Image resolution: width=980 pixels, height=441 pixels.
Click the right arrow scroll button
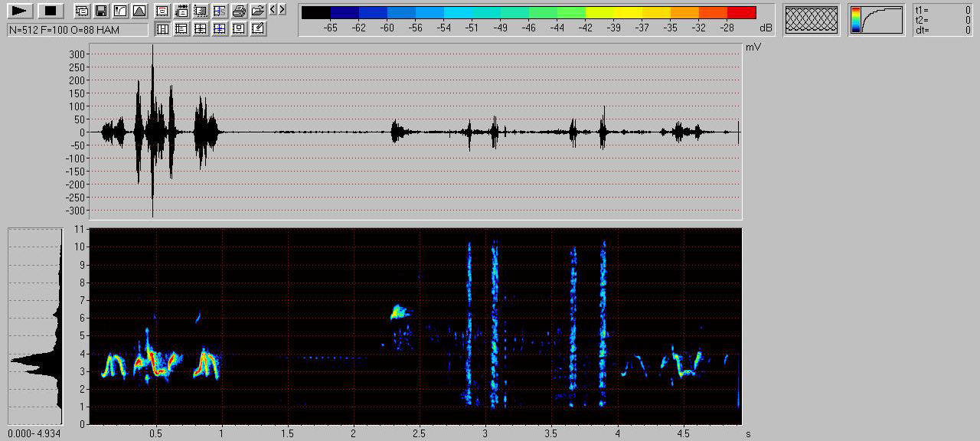click(282, 10)
